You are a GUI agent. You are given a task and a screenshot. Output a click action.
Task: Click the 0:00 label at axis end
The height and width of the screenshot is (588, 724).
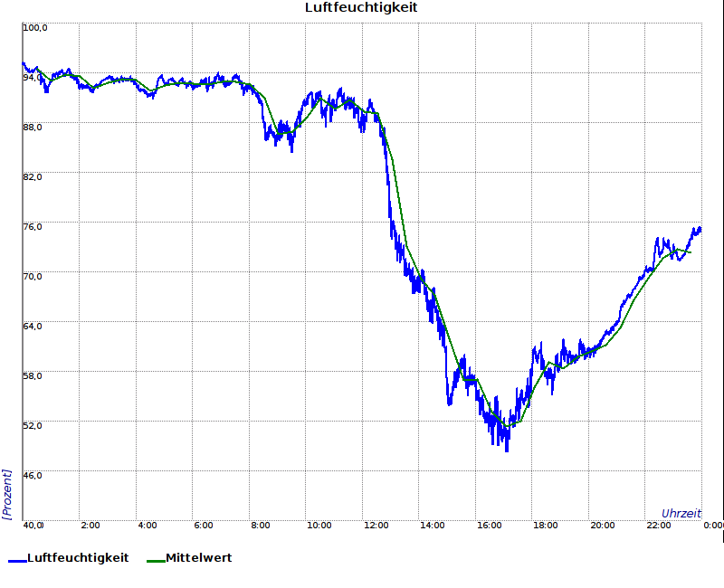tap(713, 526)
